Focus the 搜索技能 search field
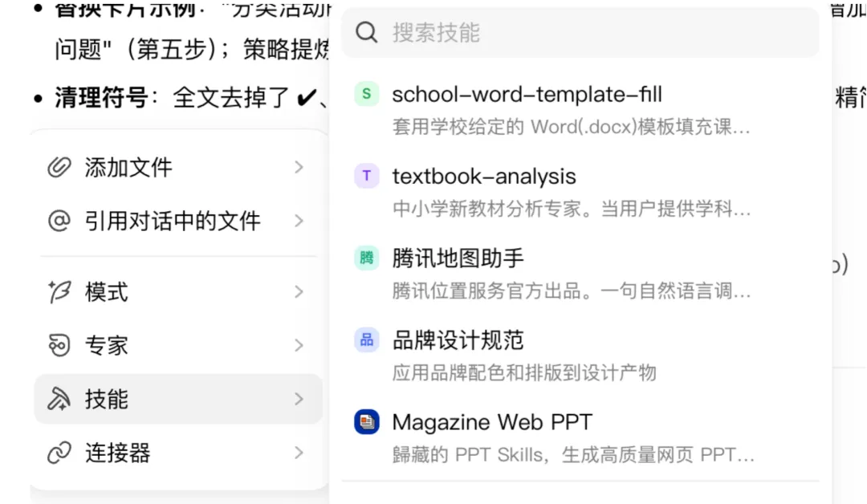This screenshot has height=504, width=867. tap(580, 33)
